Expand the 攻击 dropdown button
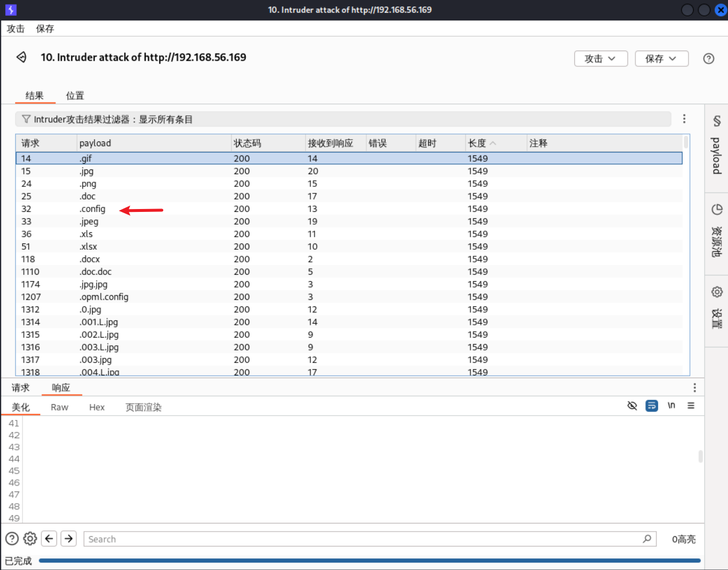728x570 pixels. point(600,58)
